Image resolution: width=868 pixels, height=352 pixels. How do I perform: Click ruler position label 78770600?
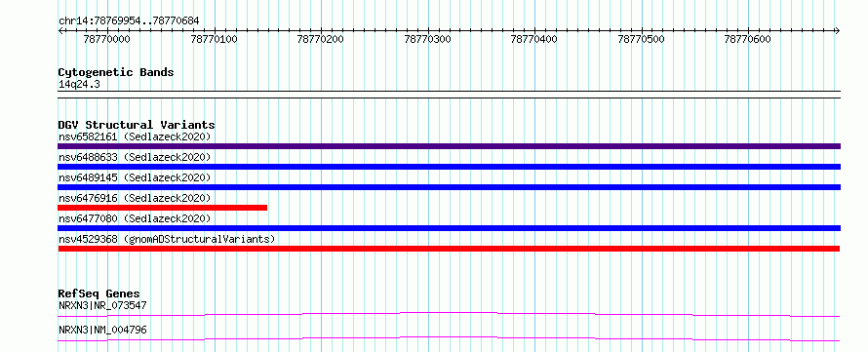(x=748, y=39)
